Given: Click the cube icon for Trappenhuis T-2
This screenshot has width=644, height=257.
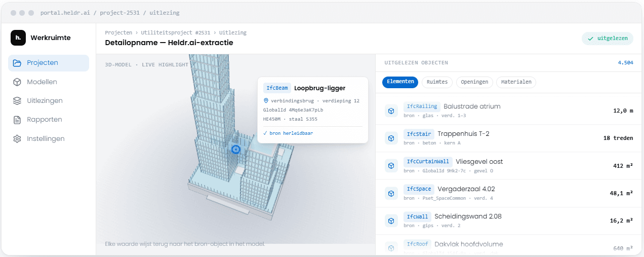Looking at the screenshot, I should click(391, 138).
